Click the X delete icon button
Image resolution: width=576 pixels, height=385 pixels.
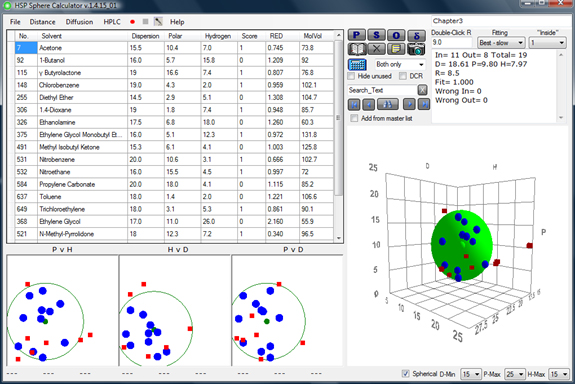[376, 48]
